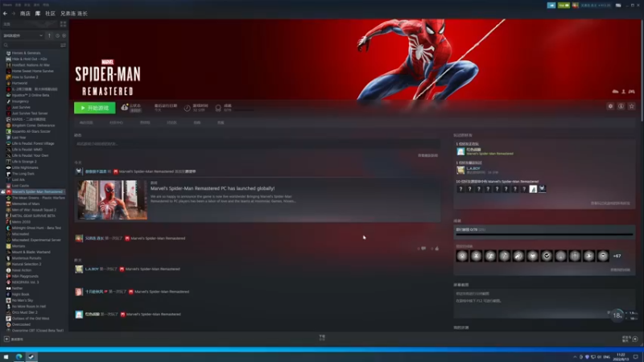Open the 兄弟连 连长 profile tab
The height and width of the screenshot is (362, 644).
(74, 14)
